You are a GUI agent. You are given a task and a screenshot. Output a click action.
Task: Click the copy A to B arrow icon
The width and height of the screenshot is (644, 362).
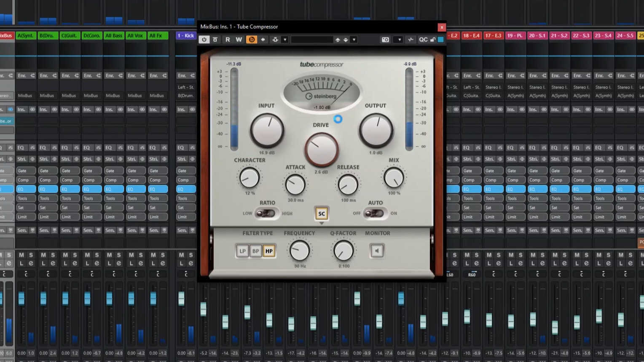tap(263, 40)
